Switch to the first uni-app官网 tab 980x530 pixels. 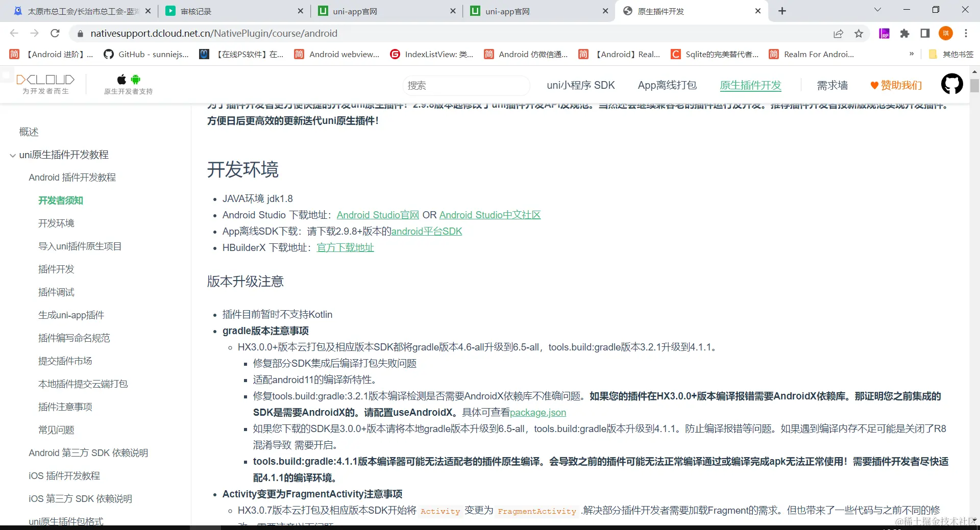click(x=387, y=11)
